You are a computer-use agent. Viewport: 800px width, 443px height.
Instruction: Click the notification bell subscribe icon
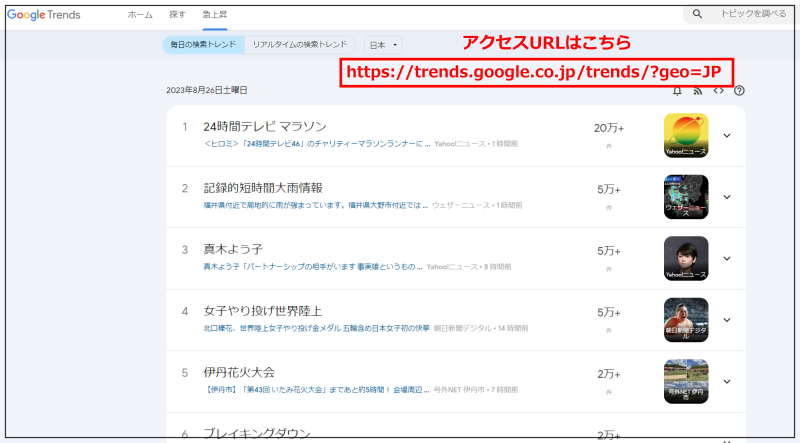(x=678, y=91)
